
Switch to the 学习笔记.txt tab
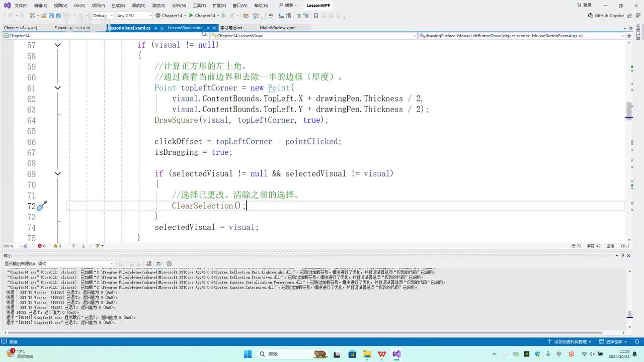(231, 28)
